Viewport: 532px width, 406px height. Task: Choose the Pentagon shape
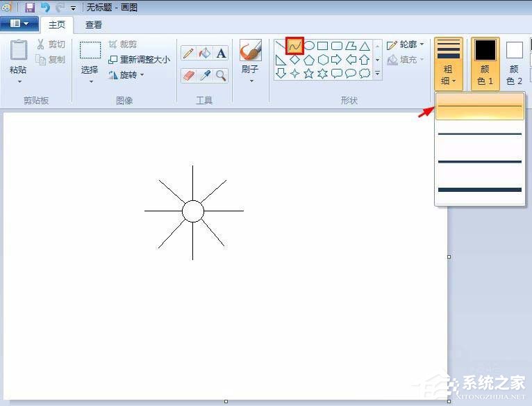pos(309,60)
